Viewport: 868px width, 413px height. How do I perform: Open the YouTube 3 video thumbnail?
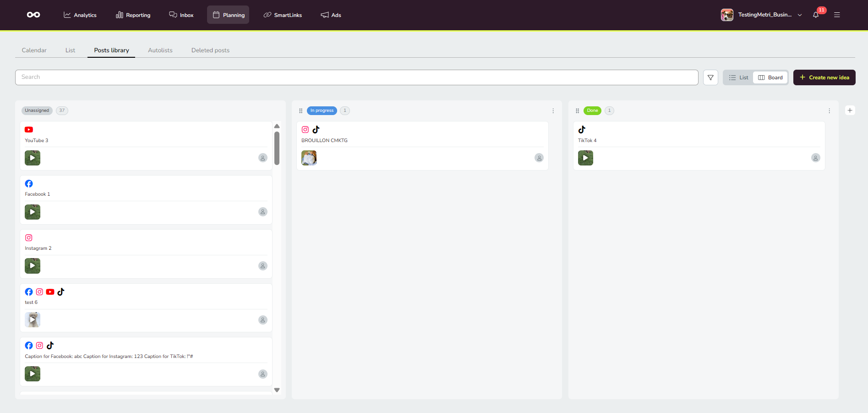pos(33,158)
